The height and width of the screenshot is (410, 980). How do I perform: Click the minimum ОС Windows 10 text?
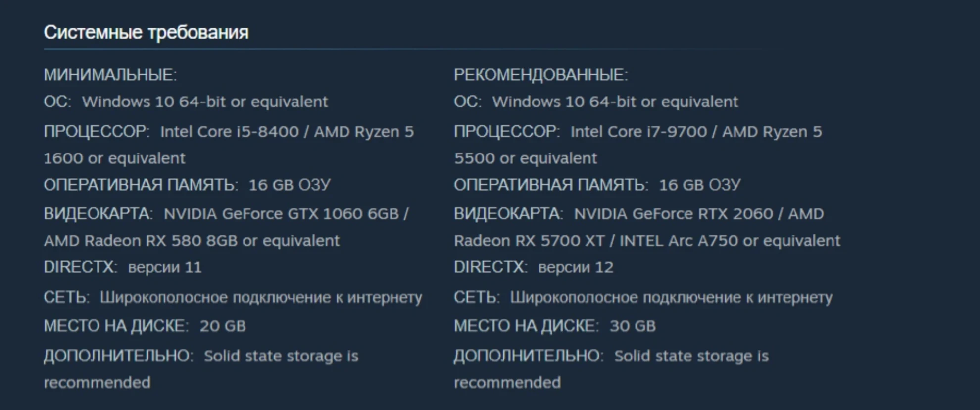point(204,102)
